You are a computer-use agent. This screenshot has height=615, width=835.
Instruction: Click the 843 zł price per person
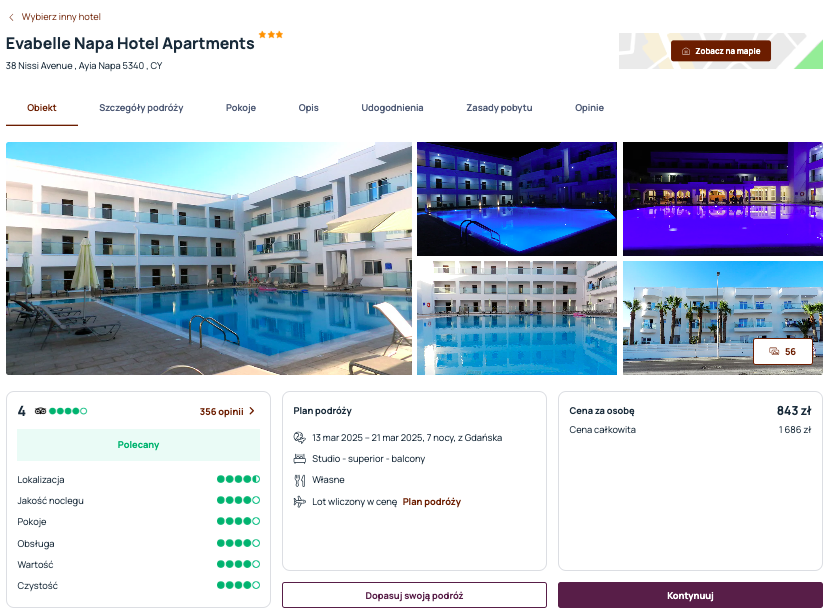pyautogui.click(x=794, y=411)
